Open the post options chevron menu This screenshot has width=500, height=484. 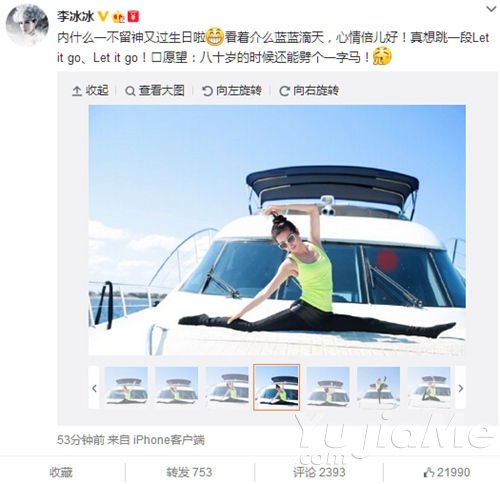(491, 9)
